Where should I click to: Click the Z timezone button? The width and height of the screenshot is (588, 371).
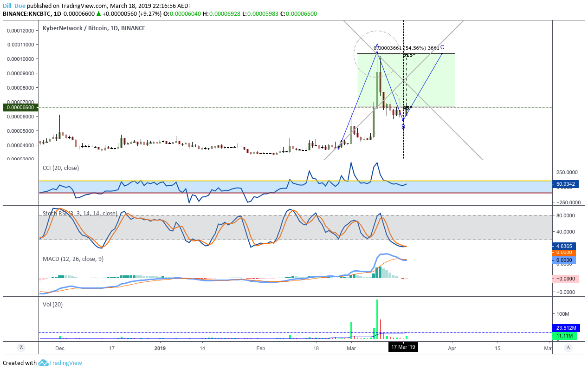(x=20, y=347)
